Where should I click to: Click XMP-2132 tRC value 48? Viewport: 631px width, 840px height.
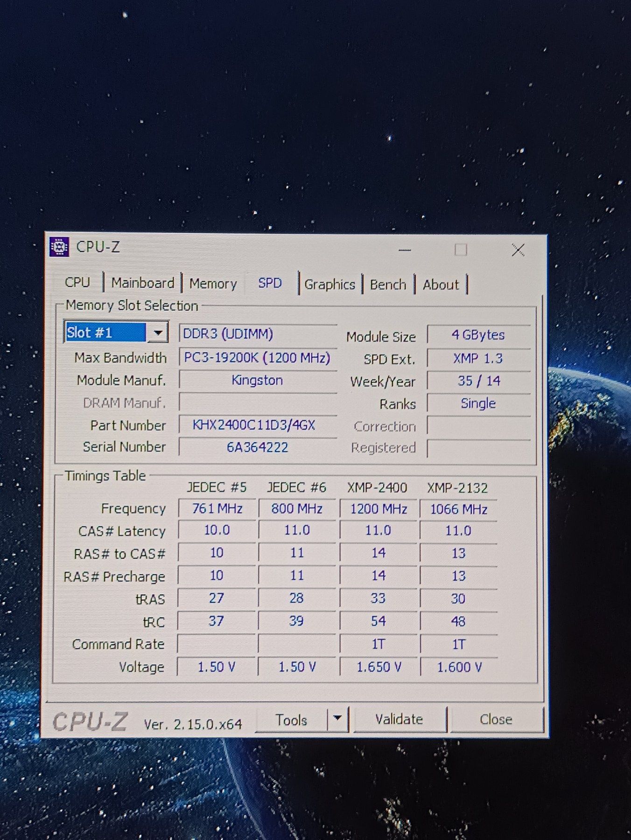(459, 622)
